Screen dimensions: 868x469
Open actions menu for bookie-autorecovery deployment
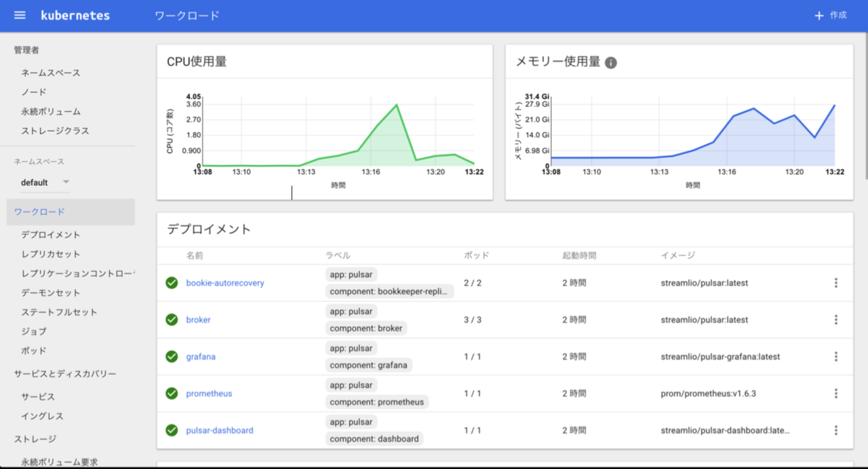click(836, 282)
